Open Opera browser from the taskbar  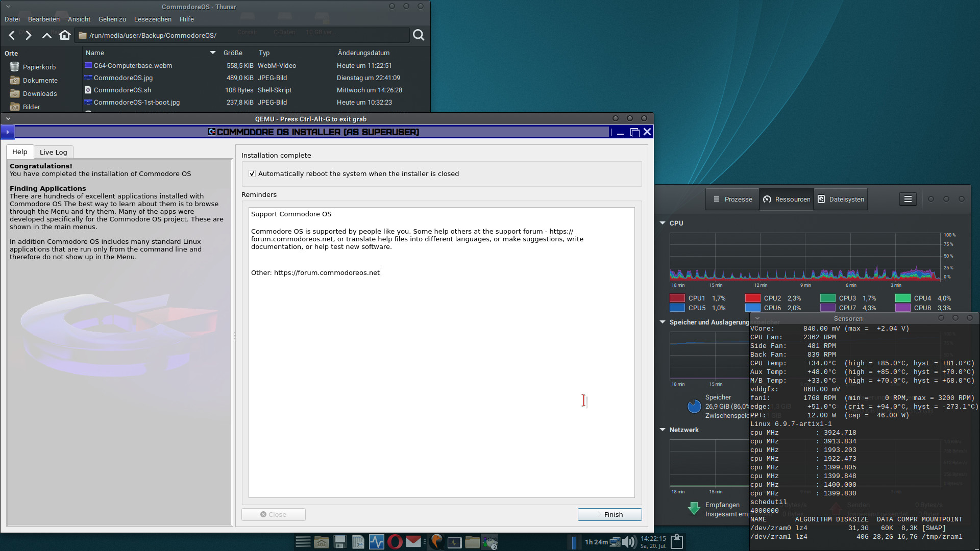pos(395,542)
